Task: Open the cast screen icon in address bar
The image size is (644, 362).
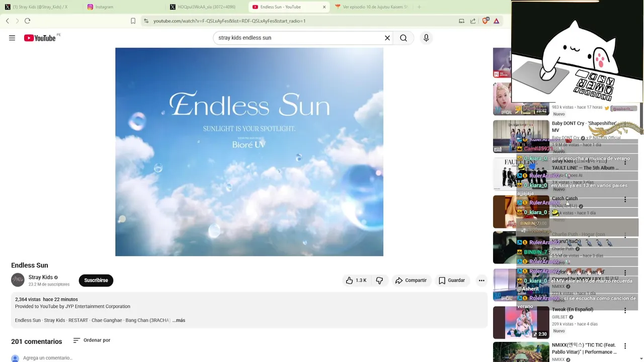Action: tap(461, 21)
